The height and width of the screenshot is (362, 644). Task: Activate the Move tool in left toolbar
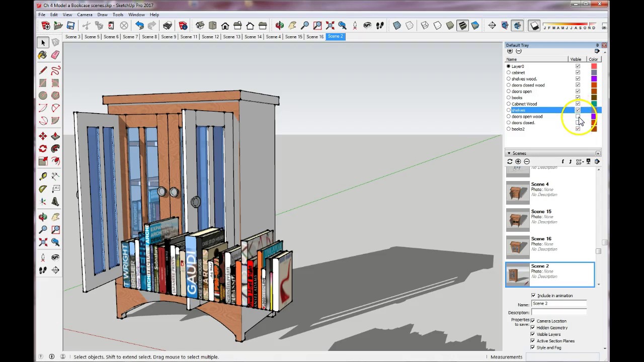click(x=43, y=136)
